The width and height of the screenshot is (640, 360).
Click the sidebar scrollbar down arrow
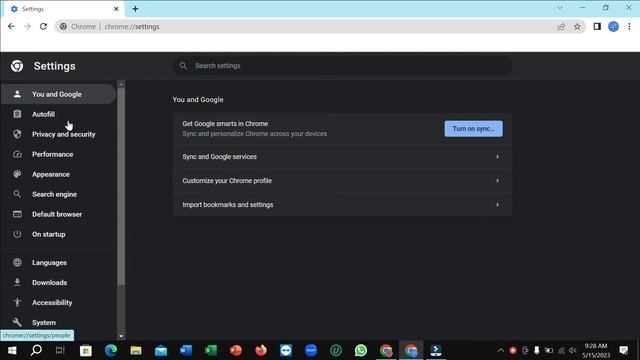[x=121, y=336]
